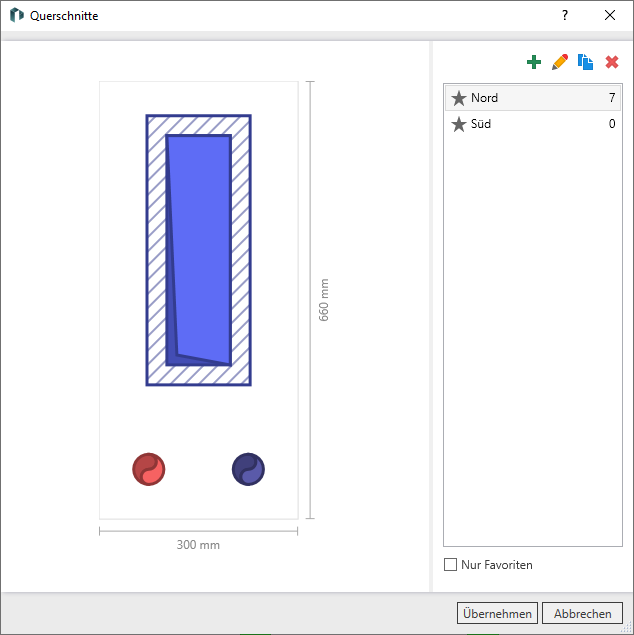Select the Süd cross-section entry

point(533,124)
